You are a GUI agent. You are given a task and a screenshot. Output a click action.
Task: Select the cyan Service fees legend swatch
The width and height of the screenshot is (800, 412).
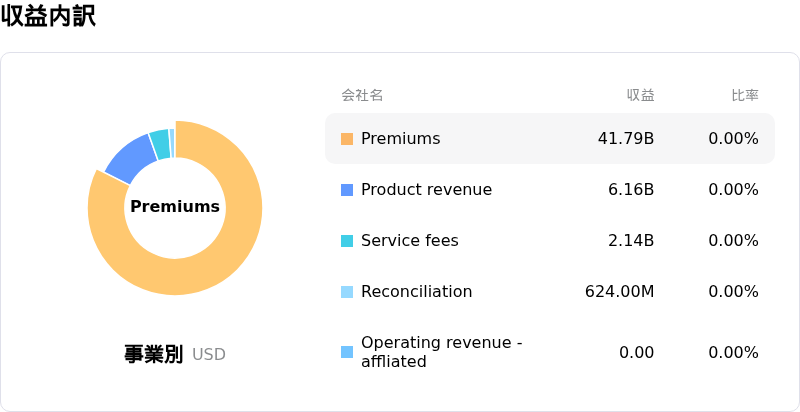[x=347, y=241]
